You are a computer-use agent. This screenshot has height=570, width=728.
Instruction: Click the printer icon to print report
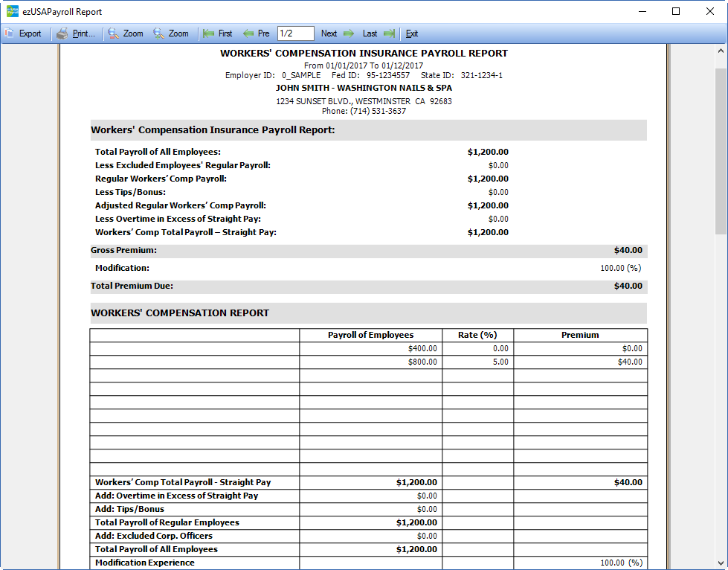point(62,33)
